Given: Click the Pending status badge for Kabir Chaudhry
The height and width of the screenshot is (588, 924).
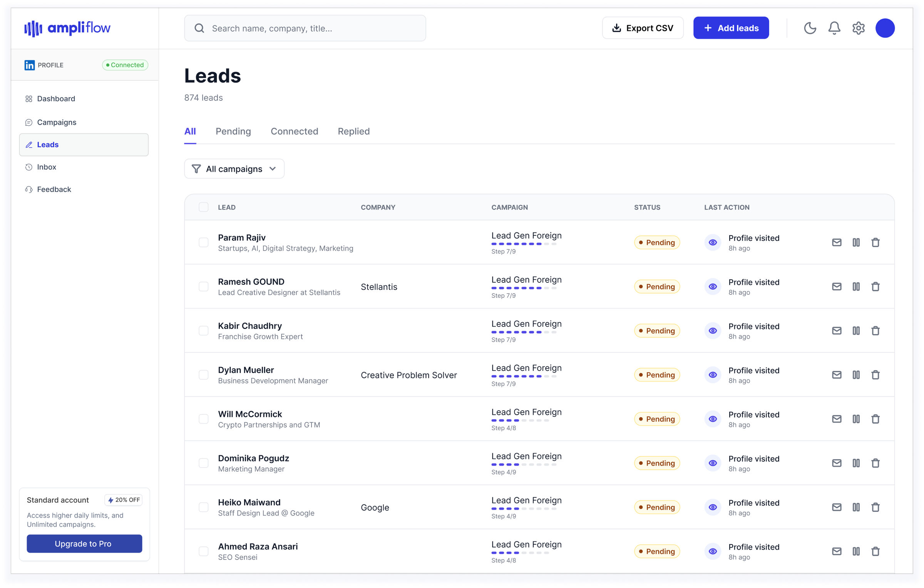Looking at the screenshot, I should pyautogui.click(x=657, y=331).
